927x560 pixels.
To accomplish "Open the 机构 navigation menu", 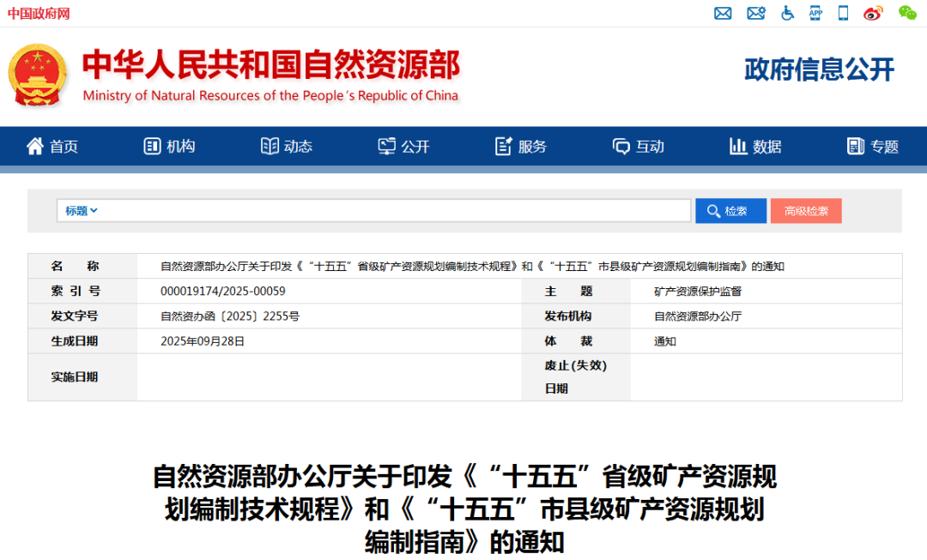I will coord(170,146).
